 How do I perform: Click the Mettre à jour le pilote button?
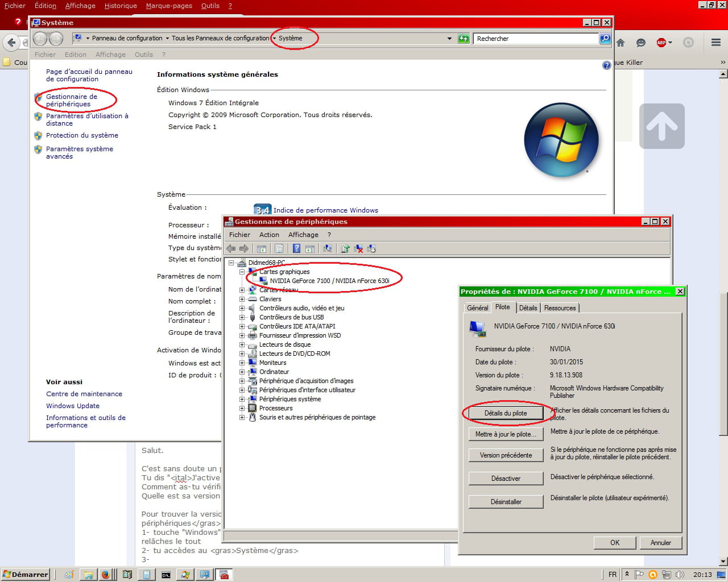coord(506,434)
